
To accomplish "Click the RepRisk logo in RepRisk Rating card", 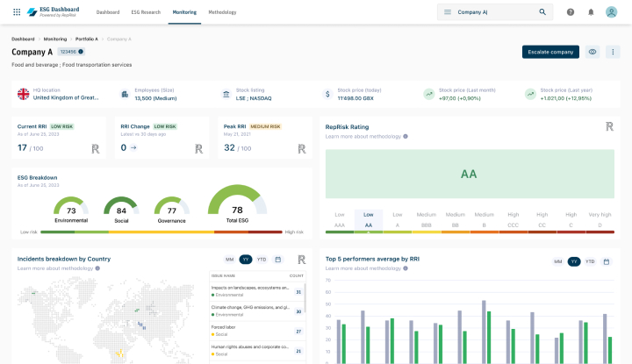I will (609, 127).
